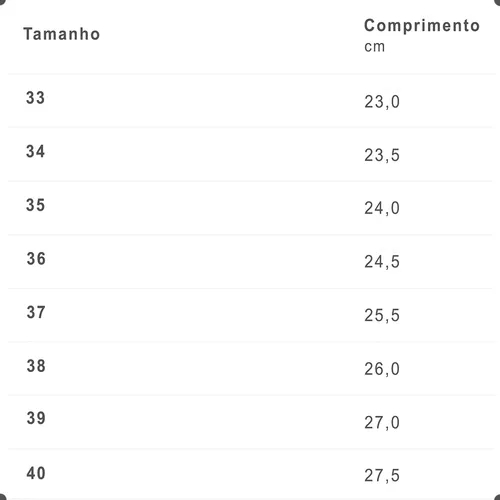Viewport: 500px width, 500px height.
Task: Select the Comprimento column header
Action: [422, 26]
